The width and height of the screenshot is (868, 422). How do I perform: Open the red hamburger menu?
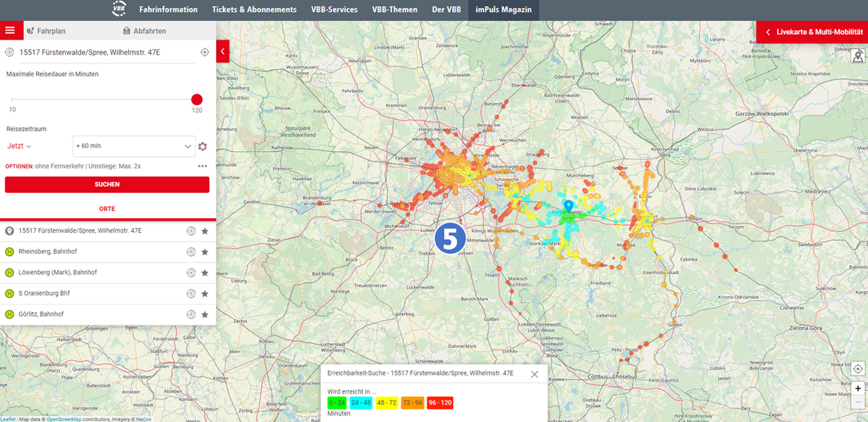point(10,31)
